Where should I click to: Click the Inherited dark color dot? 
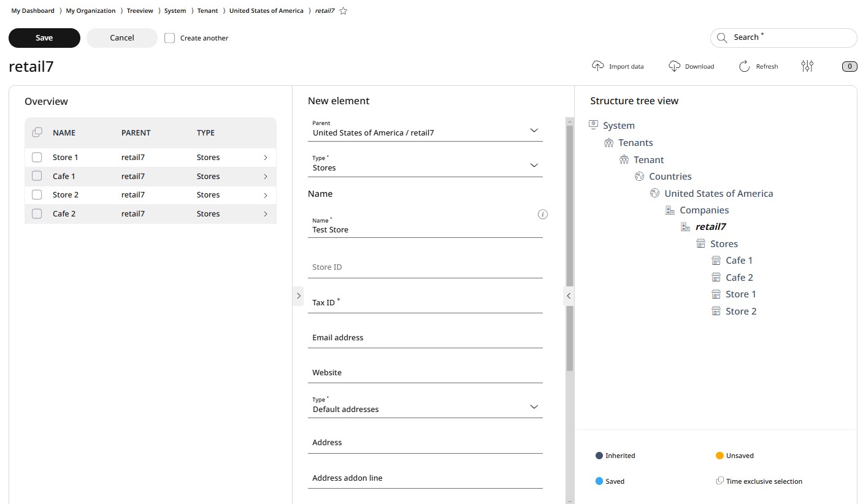coord(599,456)
